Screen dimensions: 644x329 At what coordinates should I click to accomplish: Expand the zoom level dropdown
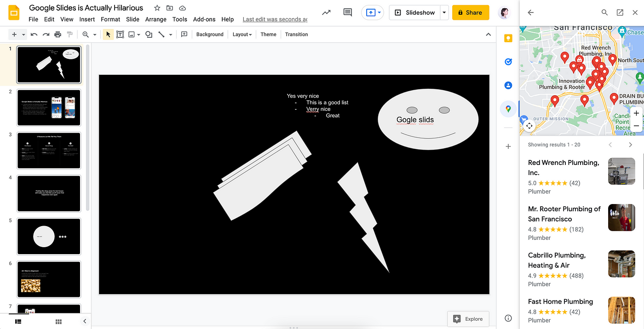click(x=95, y=34)
